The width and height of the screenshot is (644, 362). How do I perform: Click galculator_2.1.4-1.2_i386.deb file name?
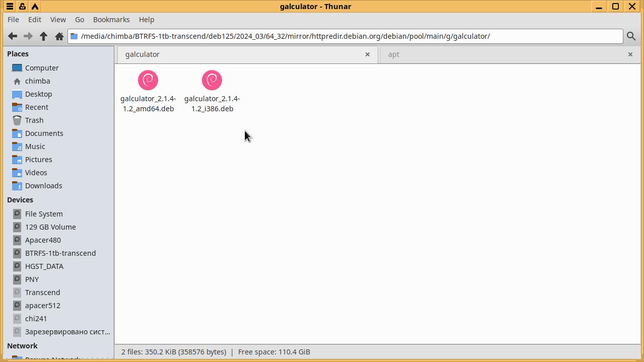tap(212, 104)
